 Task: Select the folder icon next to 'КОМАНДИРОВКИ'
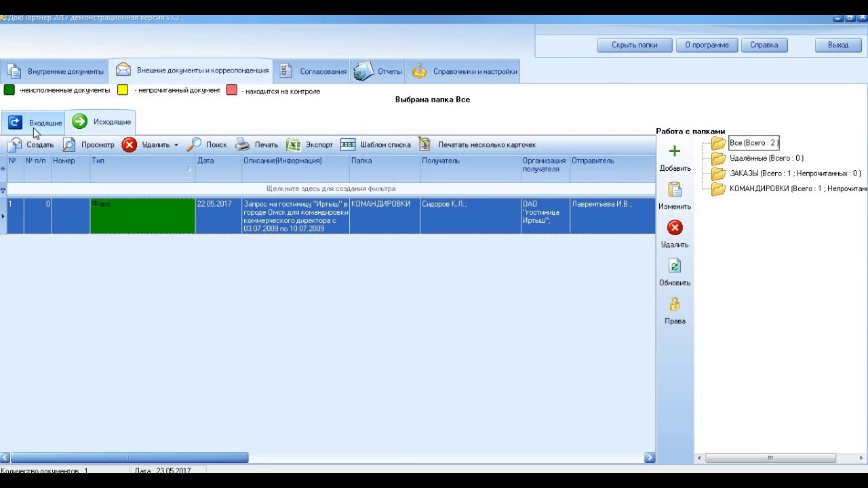coord(719,189)
